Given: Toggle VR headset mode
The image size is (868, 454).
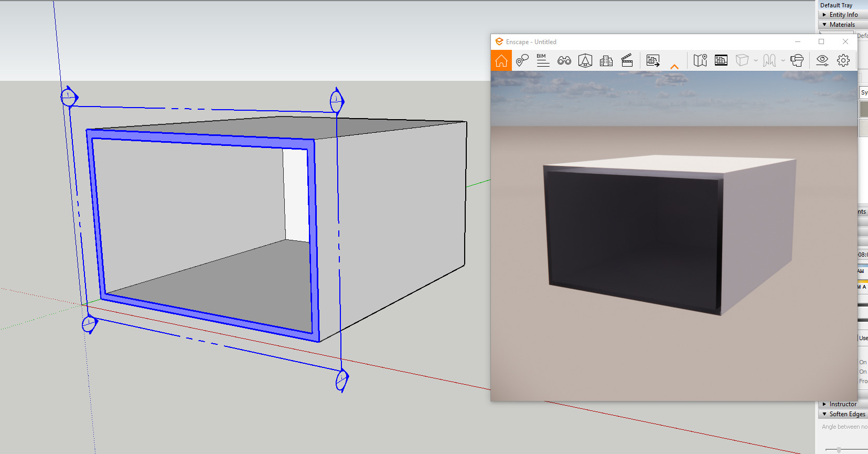Looking at the screenshot, I should coord(797,61).
